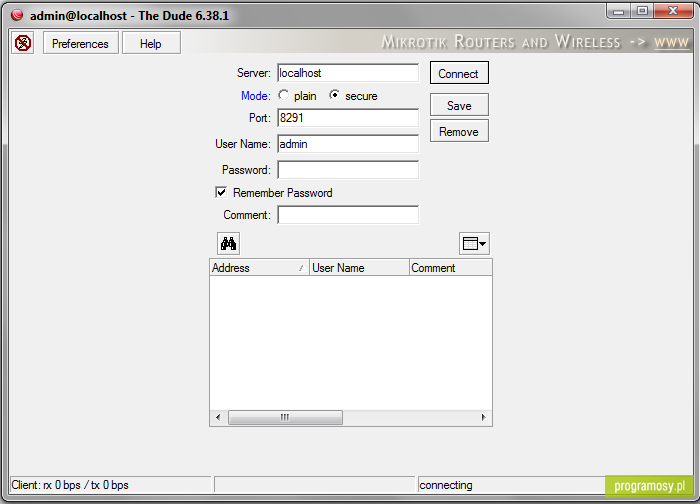Open the column settings dropdown icon
700x504 pixels.
tap(474, 243)
